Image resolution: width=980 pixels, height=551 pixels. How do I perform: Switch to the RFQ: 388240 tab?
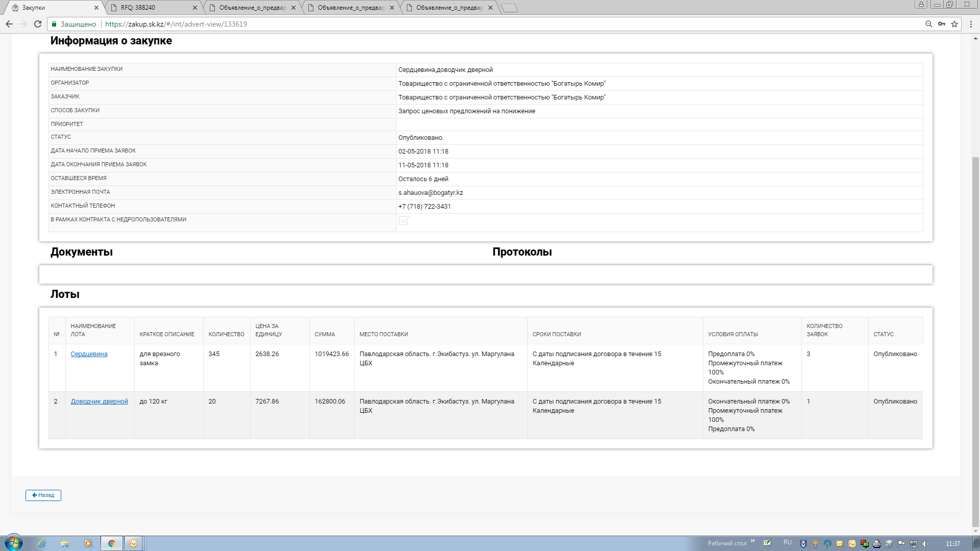(x=154, y=8)
